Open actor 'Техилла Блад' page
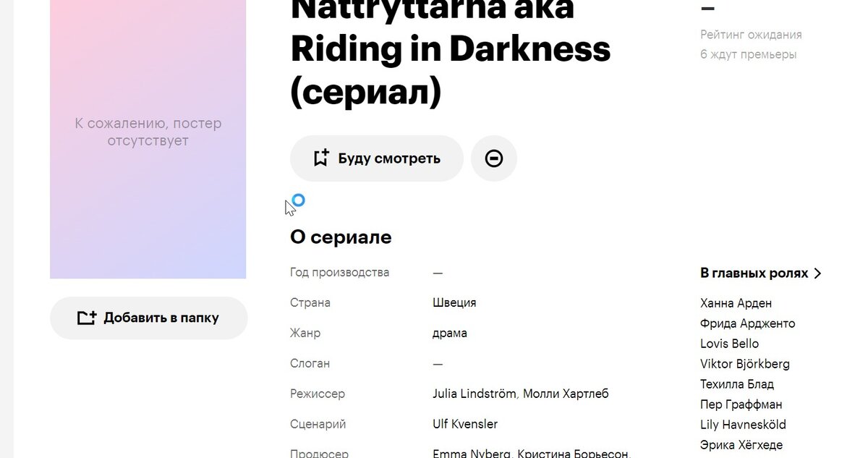 coord(737,384)
